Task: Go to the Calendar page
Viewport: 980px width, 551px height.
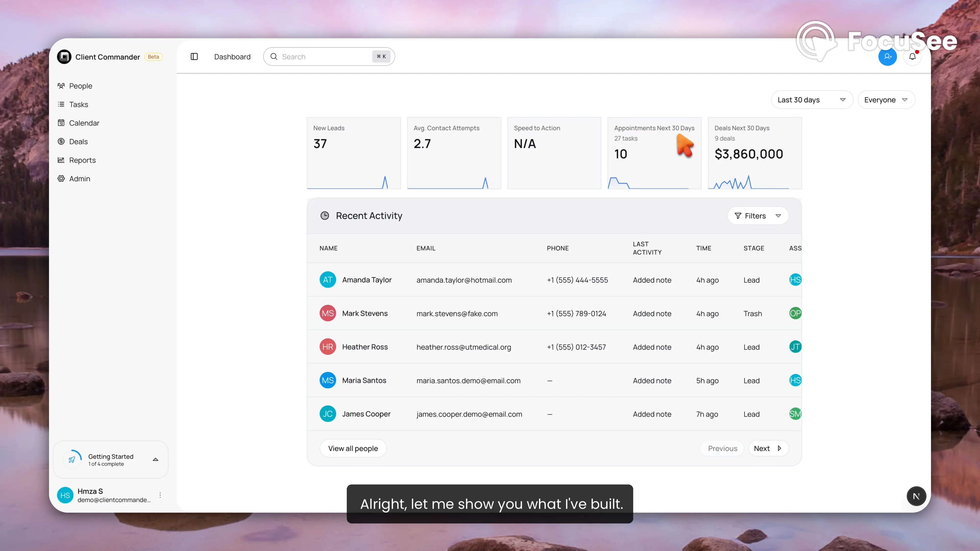Action: (x=84, y=123)
